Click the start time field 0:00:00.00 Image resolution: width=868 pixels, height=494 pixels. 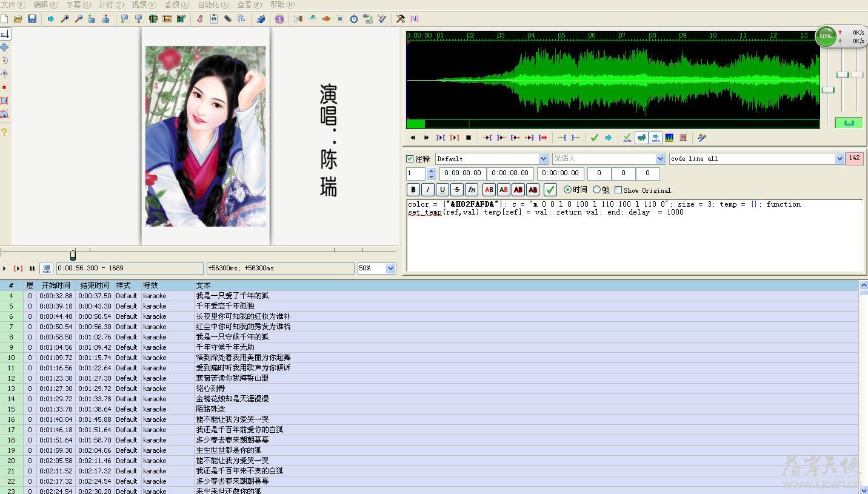(463, 174)
